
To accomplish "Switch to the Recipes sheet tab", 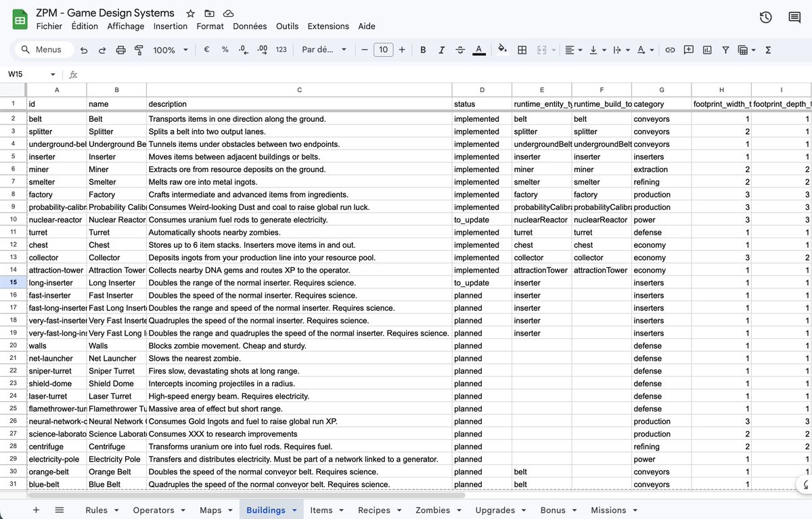I will tap(374, 510).
